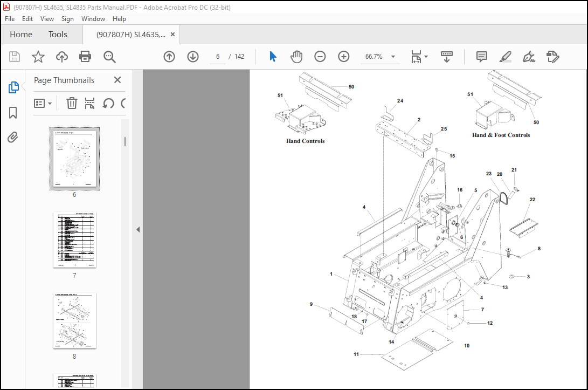588x390 pixels.
Task: Open the File menu
Action: pyautogui.click(x=10, y=19)
